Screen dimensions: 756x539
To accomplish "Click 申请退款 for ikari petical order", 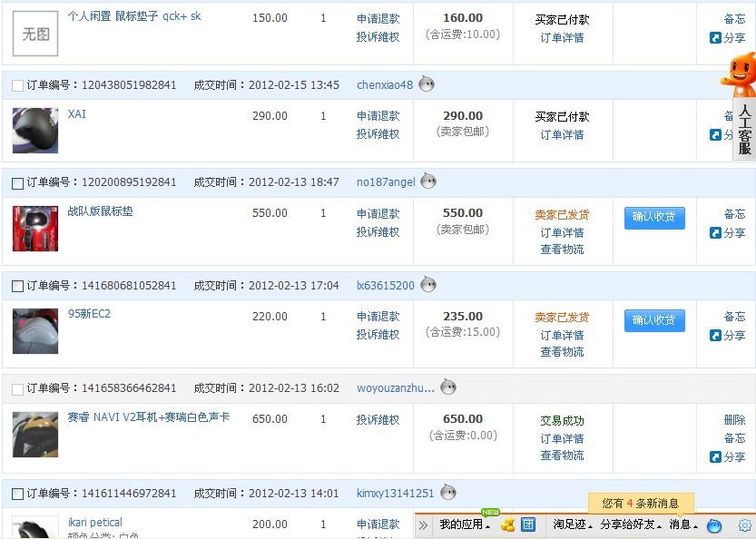I will (x=378, y=524).
